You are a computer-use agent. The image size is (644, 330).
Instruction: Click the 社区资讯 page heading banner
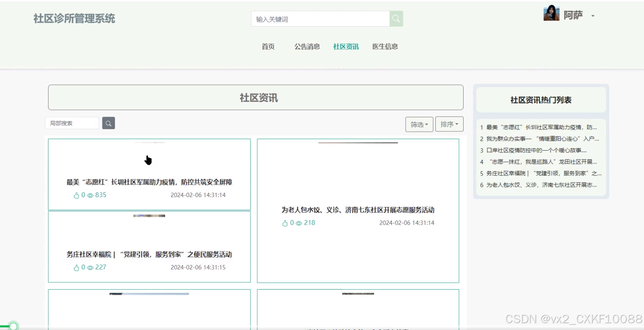click(256, 97)
